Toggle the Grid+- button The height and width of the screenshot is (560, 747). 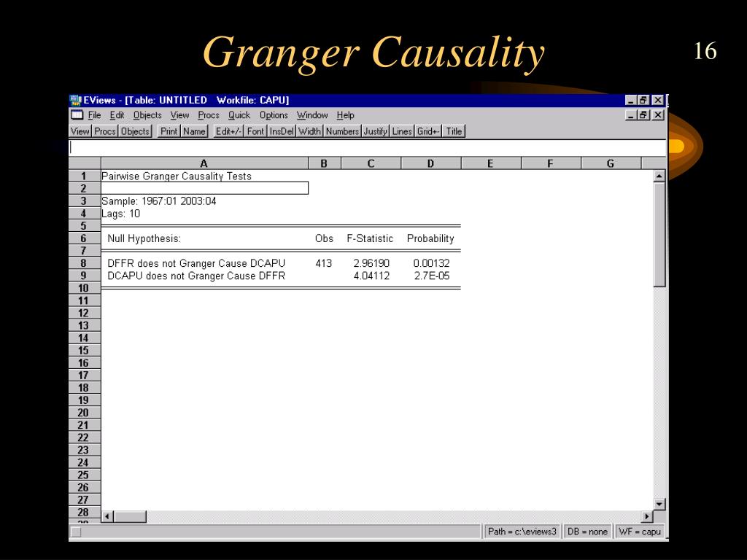[x=427, y=131]
